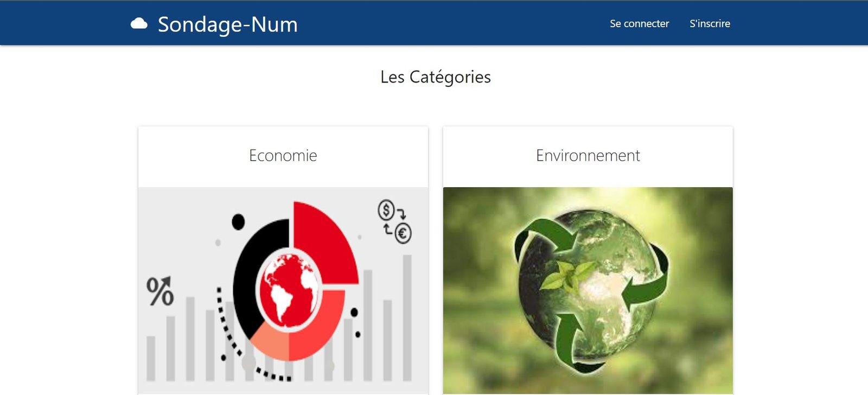Open the Sondage-Num home title
Image resolution: width=868 pixels, height=395 pixels.
pos(227,24)
